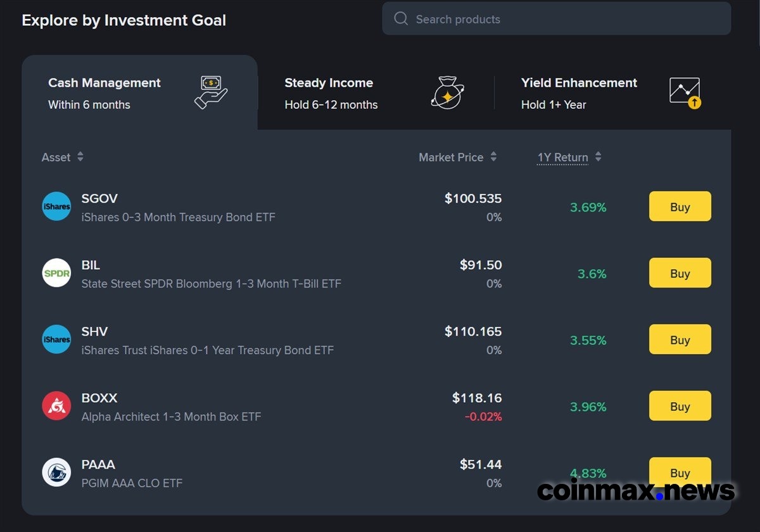Select the BIL ticker name
Viewport: 760px width, 532px height.
pos(91,265)
